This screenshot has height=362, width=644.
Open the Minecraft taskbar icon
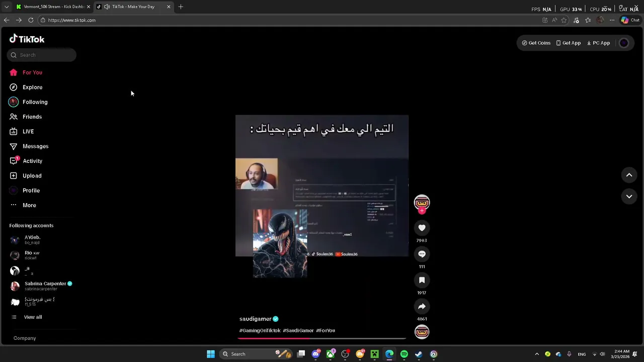click(374, 354)
